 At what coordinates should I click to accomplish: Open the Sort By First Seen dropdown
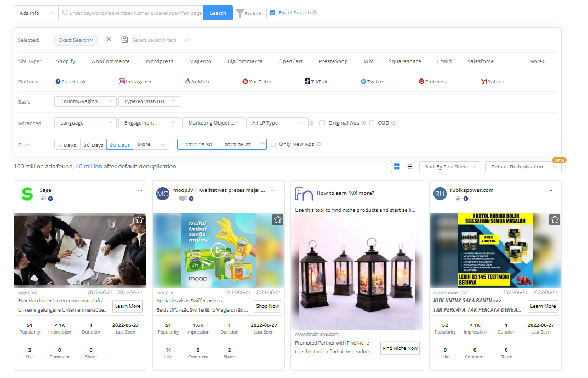point(450,167)
